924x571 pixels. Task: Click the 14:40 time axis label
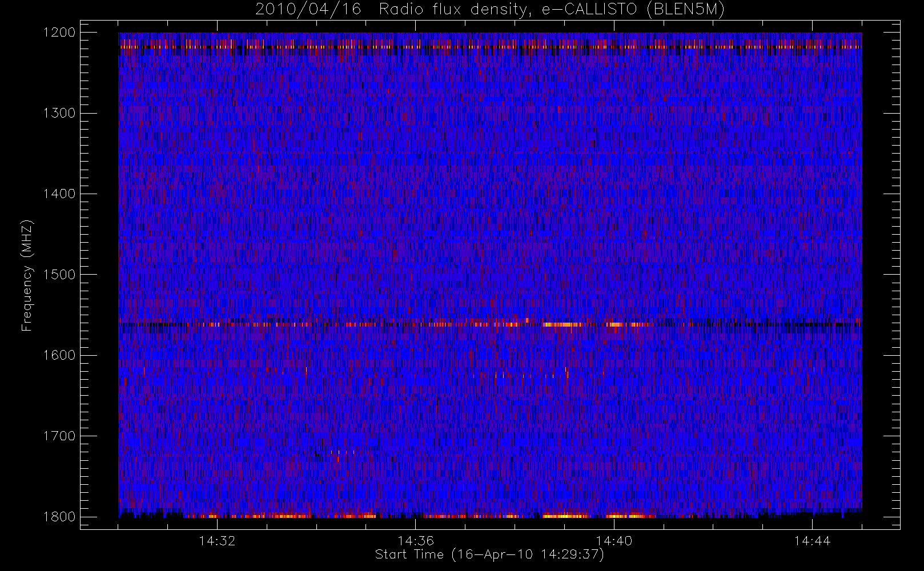pos(614,541)
